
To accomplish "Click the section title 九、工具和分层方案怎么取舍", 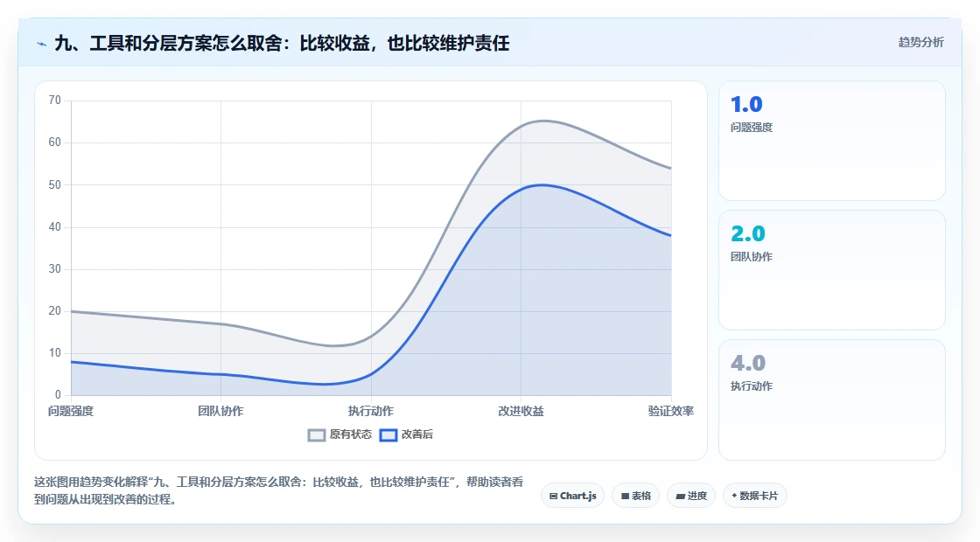I will point(282,43).
